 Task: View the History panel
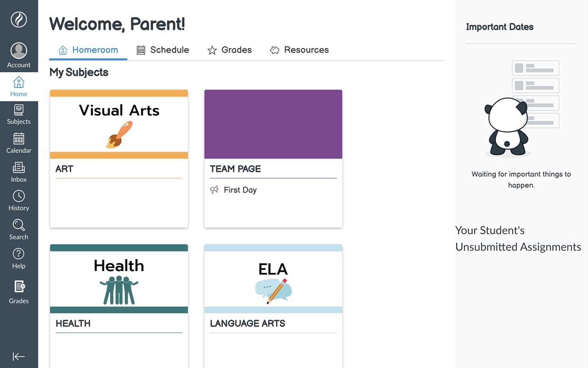click(19, 201)
